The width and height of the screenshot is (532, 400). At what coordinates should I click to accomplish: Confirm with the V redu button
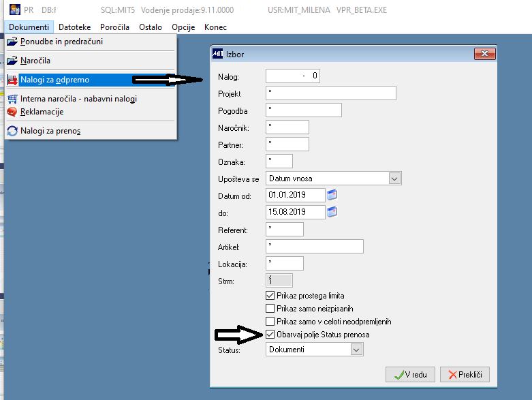410,375
